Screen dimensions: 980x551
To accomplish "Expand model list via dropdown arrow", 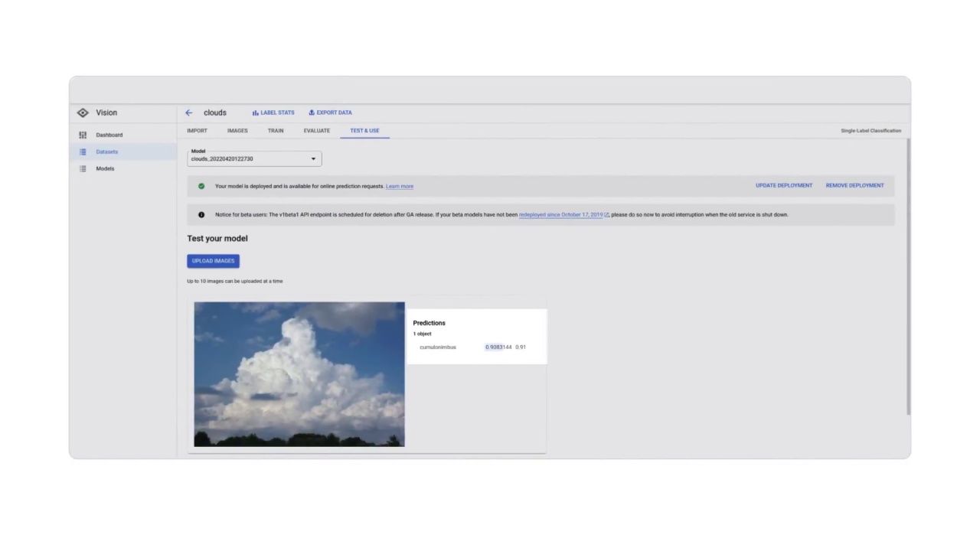I will (313, 159).
